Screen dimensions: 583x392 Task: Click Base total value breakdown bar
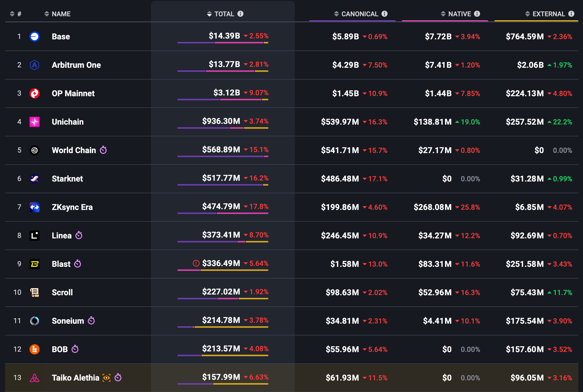(x=223, y=43)
